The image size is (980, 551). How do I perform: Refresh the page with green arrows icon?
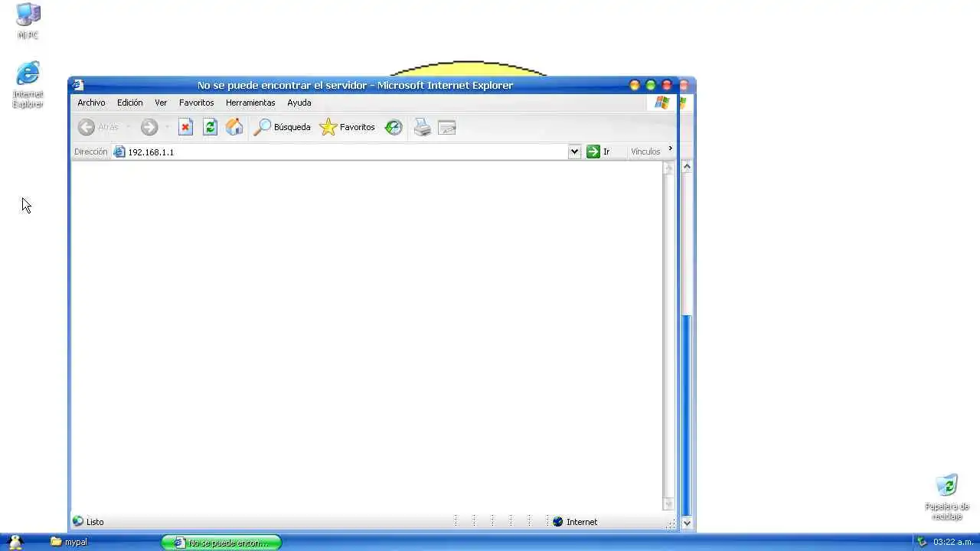coord(210,128)
